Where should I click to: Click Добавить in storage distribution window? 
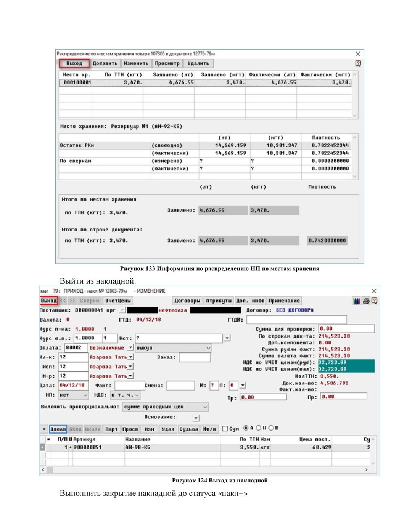coord(105,63)
